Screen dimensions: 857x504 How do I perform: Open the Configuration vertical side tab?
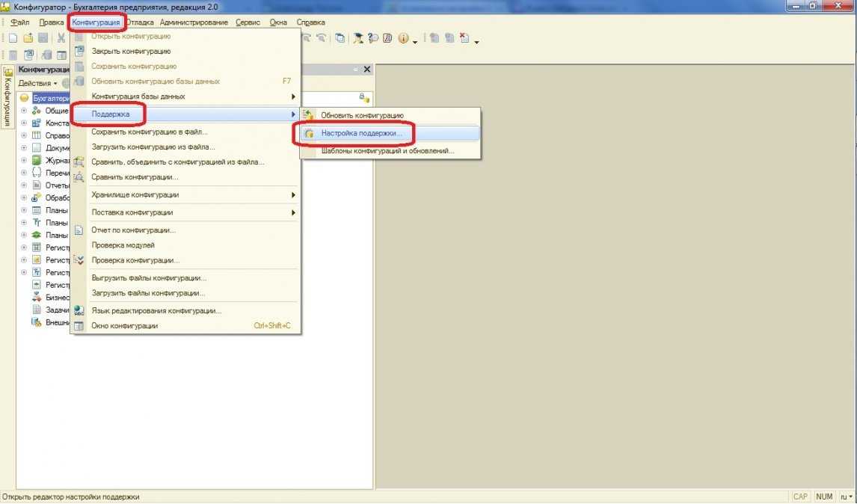[x=7, y=99]
